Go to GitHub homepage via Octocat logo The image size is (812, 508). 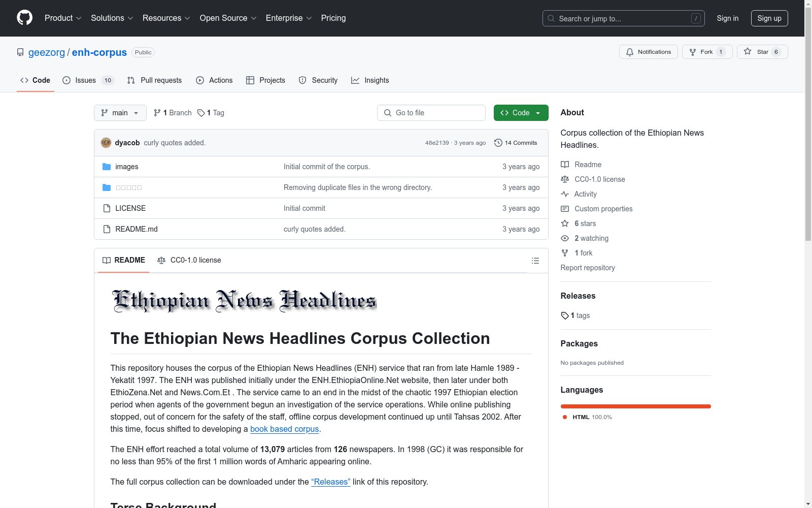[x=24, y=18]
